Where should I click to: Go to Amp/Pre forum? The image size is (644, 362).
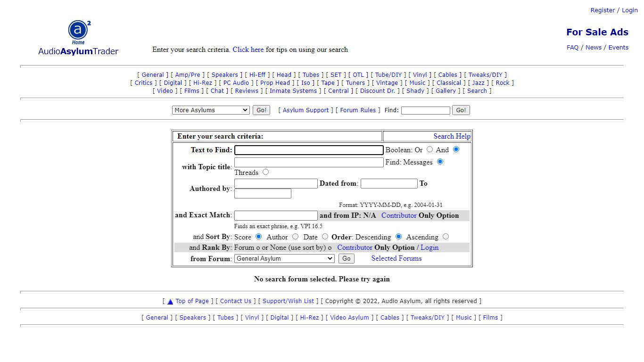[188, 74]
